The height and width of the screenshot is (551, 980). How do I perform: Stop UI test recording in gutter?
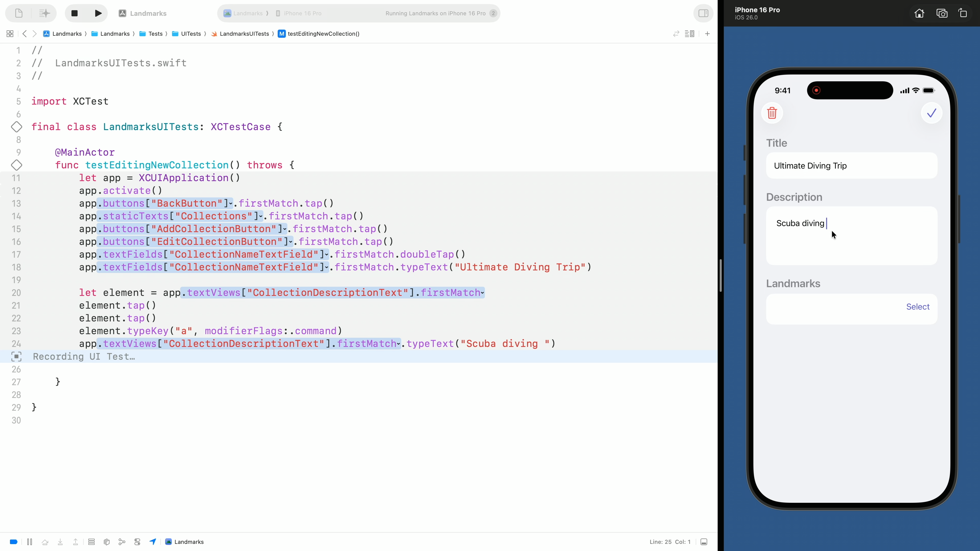[x=16, y=357]
